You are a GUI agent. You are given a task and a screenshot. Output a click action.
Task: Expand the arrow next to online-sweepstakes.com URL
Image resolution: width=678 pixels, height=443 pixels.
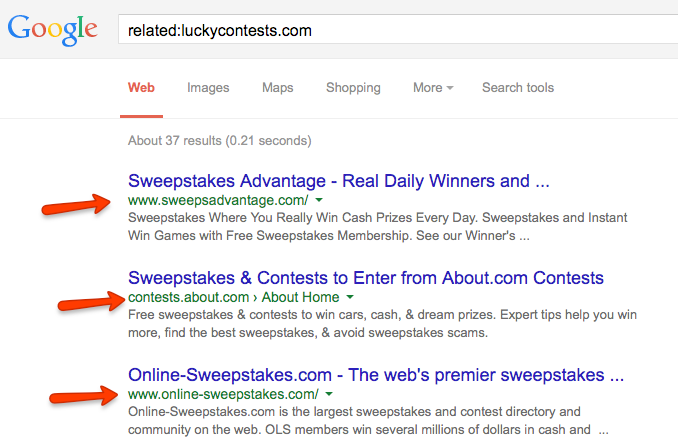(330, 394)
